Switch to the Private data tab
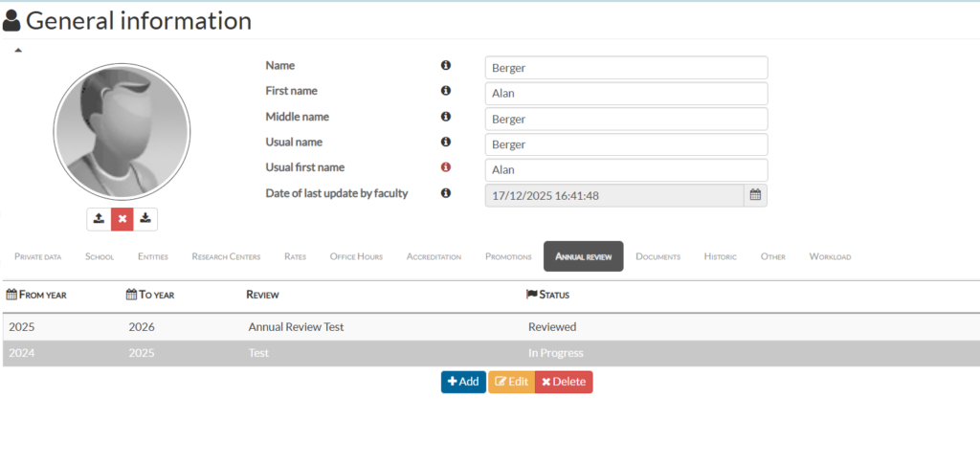Viewport: 980px width, 462px height. click(x=38, y=256)
